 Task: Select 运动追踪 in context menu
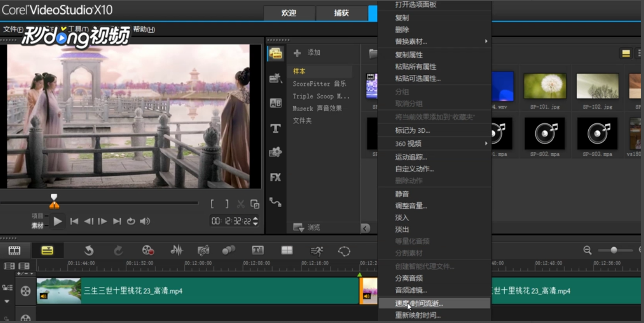(x=435, y=157)
